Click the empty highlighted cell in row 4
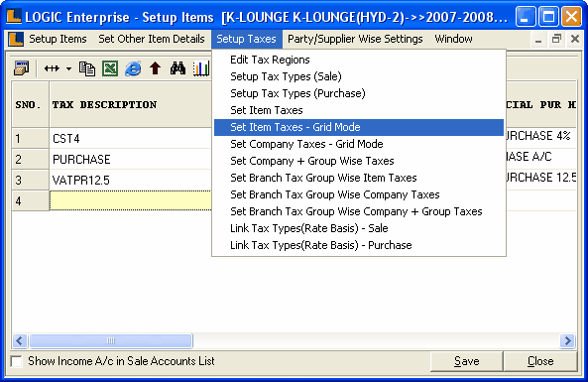This screenshot has height=382, width=588. pyautogui.click(x=131, y=200)
